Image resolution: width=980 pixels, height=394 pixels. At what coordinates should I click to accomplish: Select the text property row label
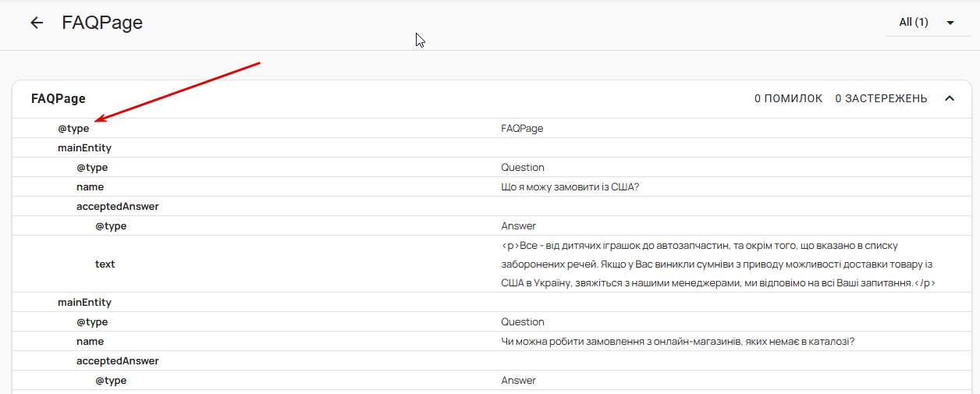(105, 264)
